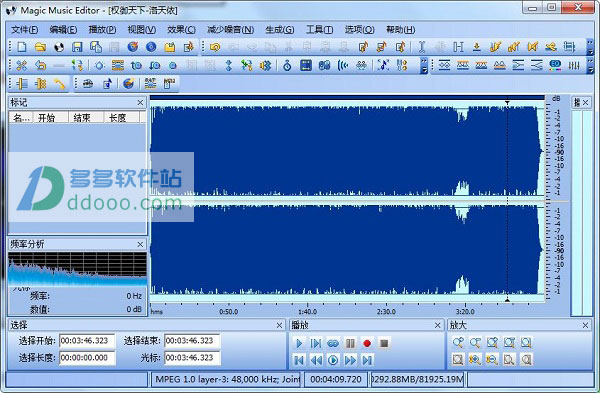Expand the filter toolbar overflow chevron
Viewport: 600px width, 393px height.
click(590, 65)
